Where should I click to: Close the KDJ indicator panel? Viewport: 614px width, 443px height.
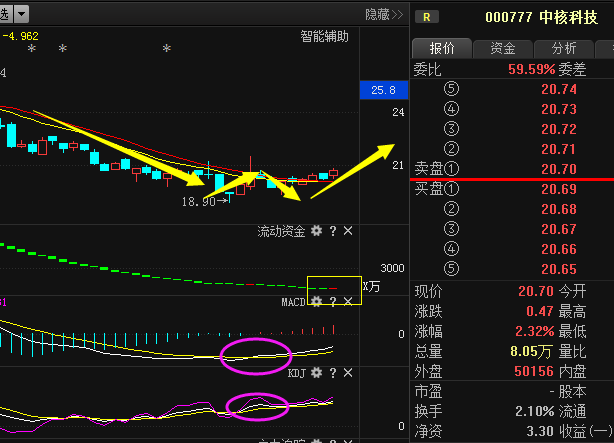point(348,373)
